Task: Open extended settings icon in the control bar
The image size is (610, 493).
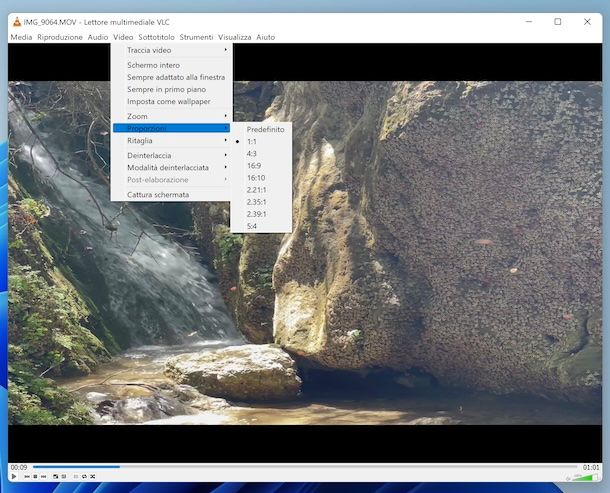Action: pos(64,476)
